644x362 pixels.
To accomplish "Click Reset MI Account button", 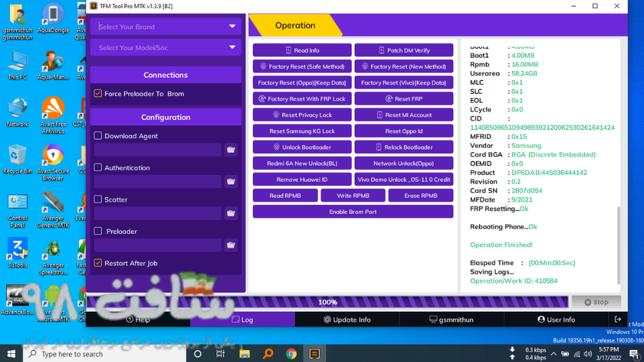I will coord(404,115).
